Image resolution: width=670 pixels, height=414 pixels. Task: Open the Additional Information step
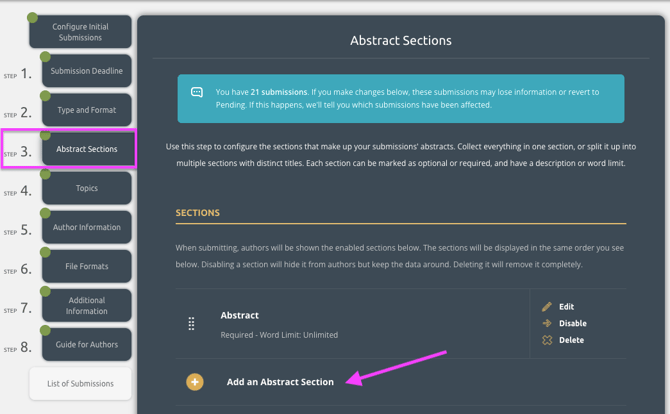point(87,305)
